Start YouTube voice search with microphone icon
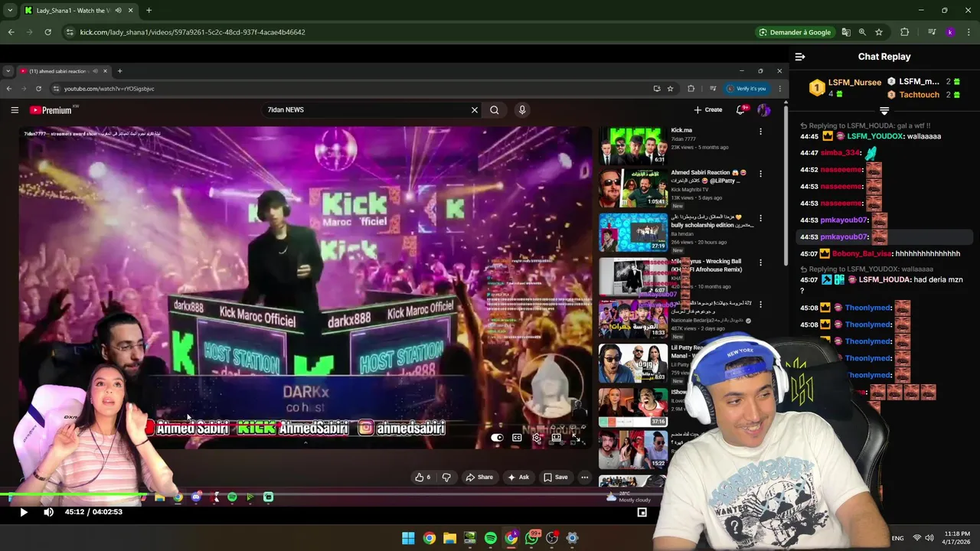980x551 pixels. (x=522, y=110)
